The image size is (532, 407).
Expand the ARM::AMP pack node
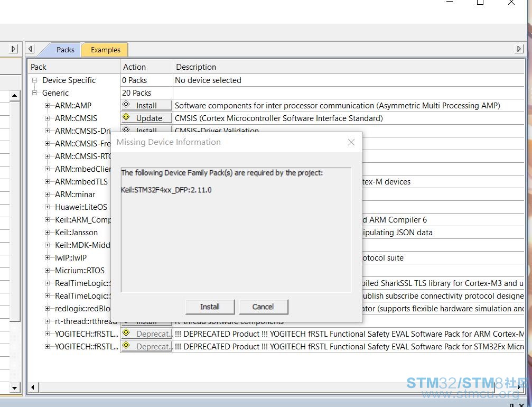pyautogui.click(x=47, y=106)
